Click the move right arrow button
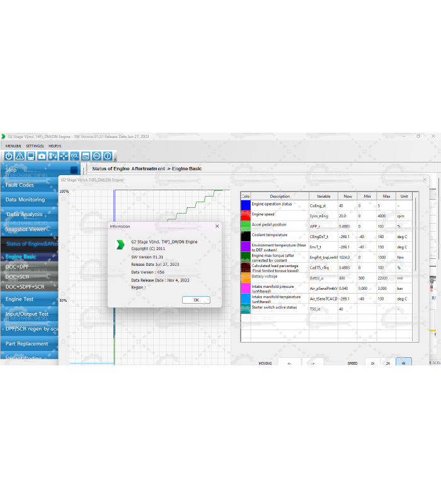Viewport: 441px width, 504px height. click(312, 363)
